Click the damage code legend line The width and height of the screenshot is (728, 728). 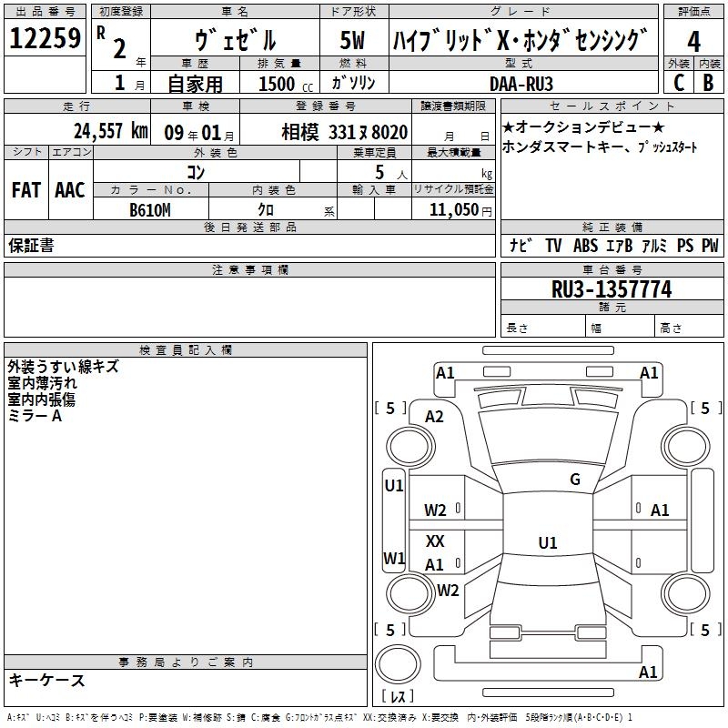click(319, 717)
